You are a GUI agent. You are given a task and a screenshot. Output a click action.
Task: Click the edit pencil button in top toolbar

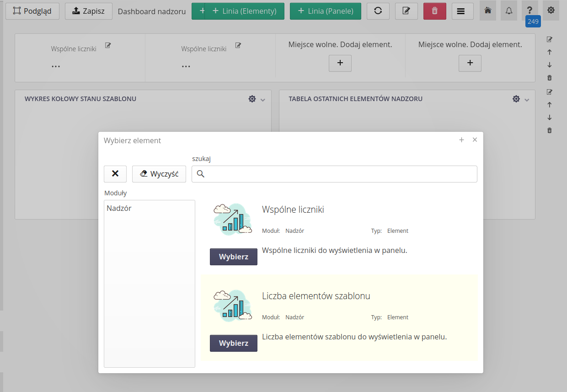click(x=406, y=11)
